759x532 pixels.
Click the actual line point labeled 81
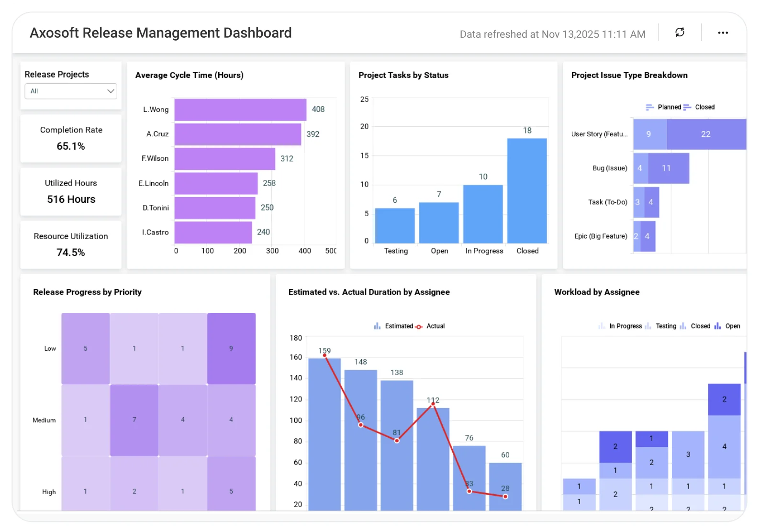pyautogui.click(x=397, y=441)
